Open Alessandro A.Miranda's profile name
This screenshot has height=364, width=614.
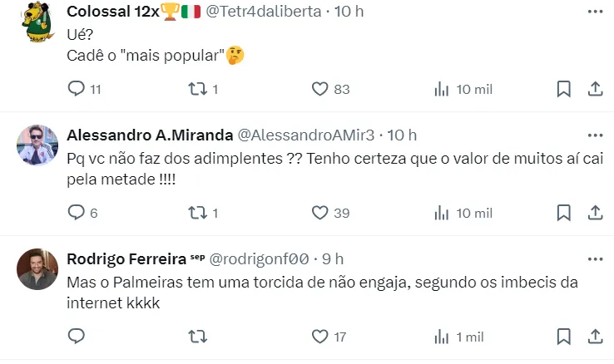pos(150,135)
